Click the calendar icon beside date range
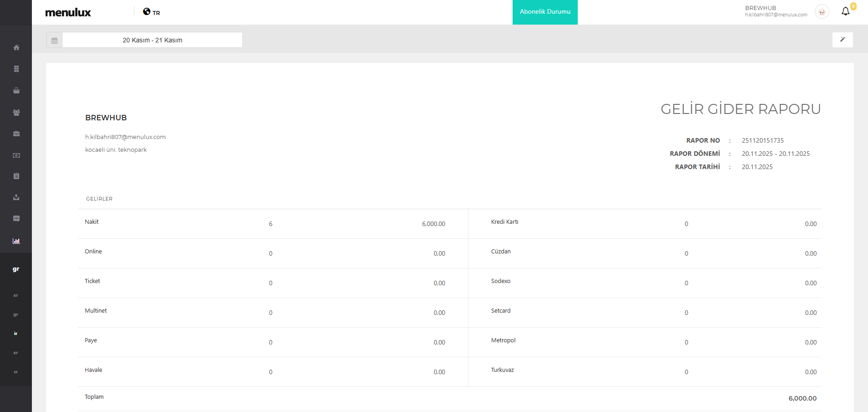The height and width of the screenshot is (412, 868). 54,40
